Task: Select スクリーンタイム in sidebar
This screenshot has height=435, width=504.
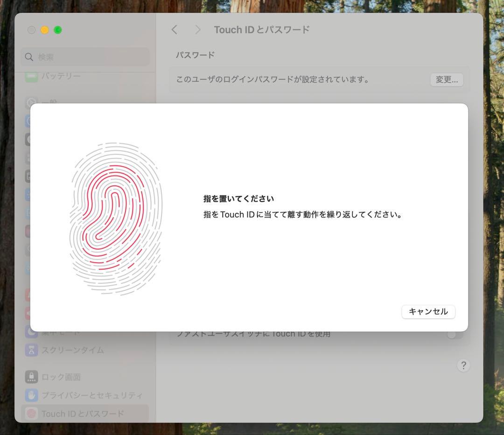Action: pyautogui.click(x=85, y=350)
